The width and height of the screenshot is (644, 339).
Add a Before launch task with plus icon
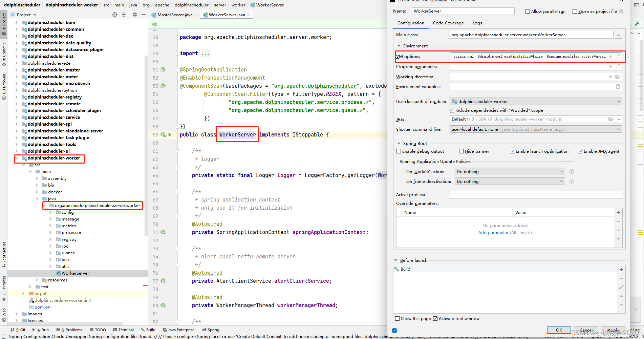pyautogui.click(x=621, y=270)
